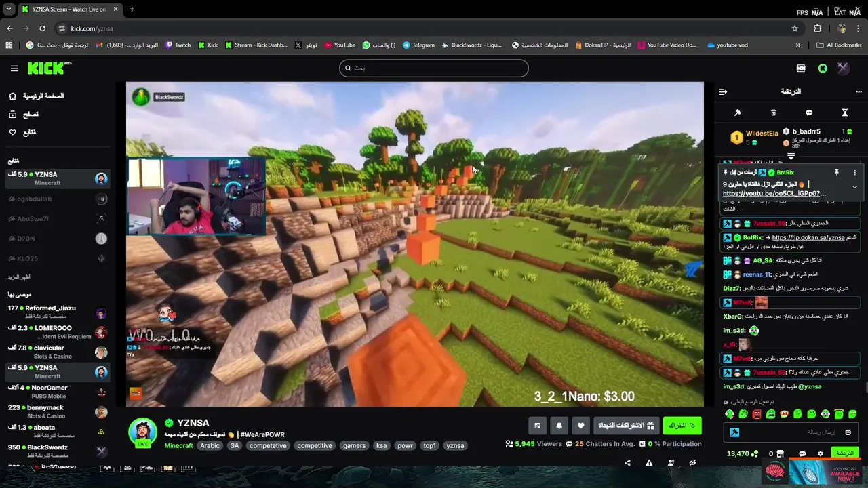This screenshot has width=868, height=488.
Task: Click the gift subscriptions button
Action: 626,425
